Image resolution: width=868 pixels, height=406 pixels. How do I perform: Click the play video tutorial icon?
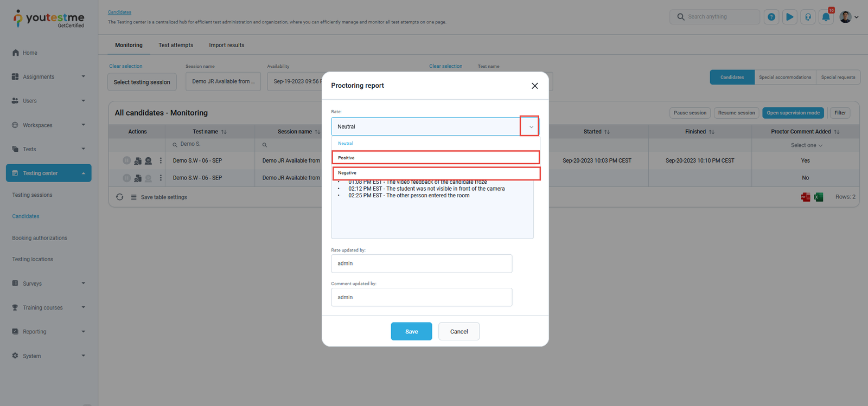pos(789,17)
